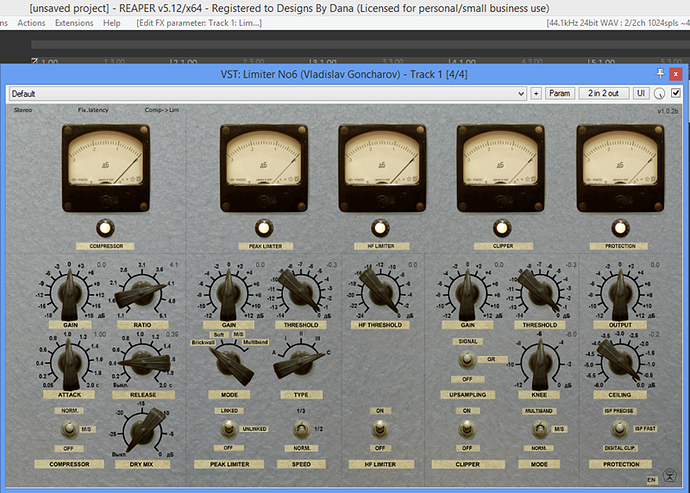Toggle the HF Limiter indicator lamp

(380, 228)
